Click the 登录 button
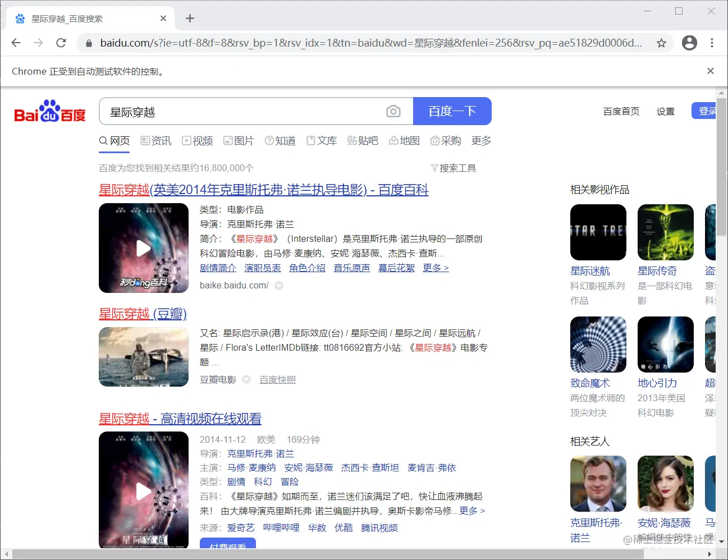Image resolution: width=728 pixels, height=560 pixels. (x=704, y=111)
